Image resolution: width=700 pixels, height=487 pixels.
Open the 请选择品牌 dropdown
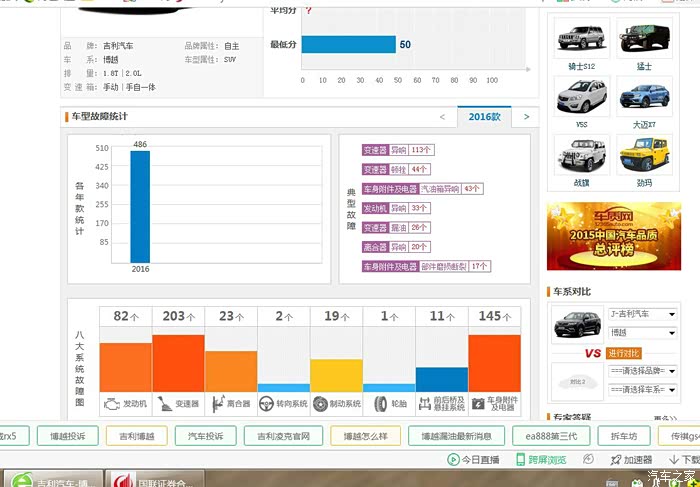click(642, 371)
